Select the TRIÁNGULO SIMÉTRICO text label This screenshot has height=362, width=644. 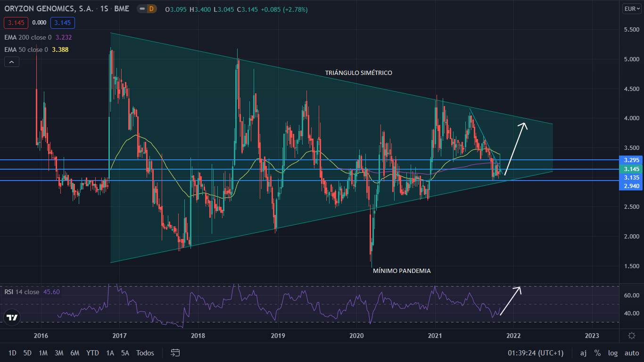pos(358,73)
